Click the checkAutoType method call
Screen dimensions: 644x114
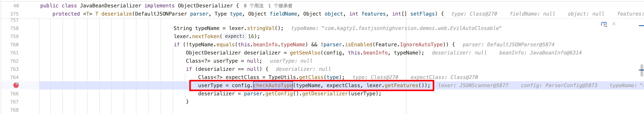(x=273, y=85)
